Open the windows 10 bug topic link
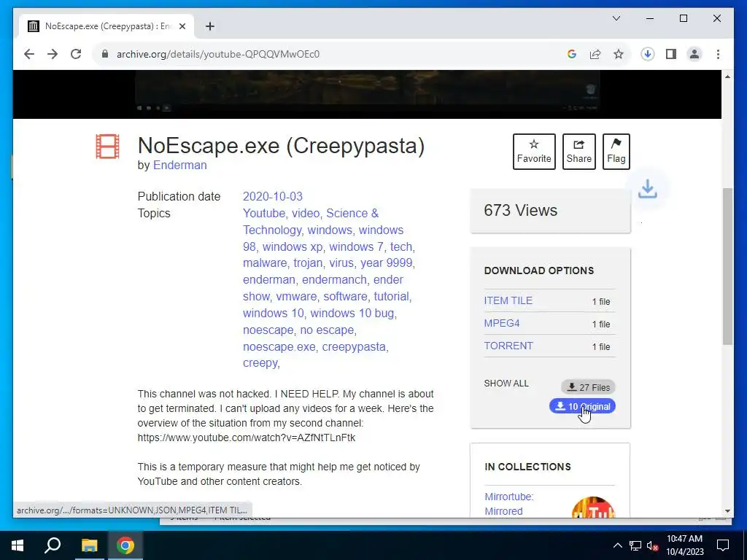The height and width of the screenshot is (560, 747). coord(352,313)
